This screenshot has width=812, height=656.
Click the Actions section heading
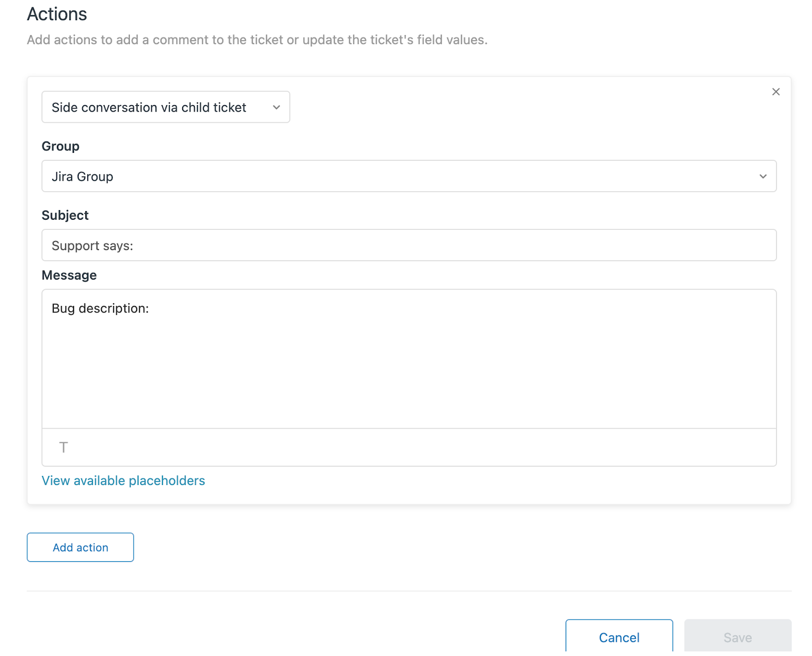tap(57, 14)
